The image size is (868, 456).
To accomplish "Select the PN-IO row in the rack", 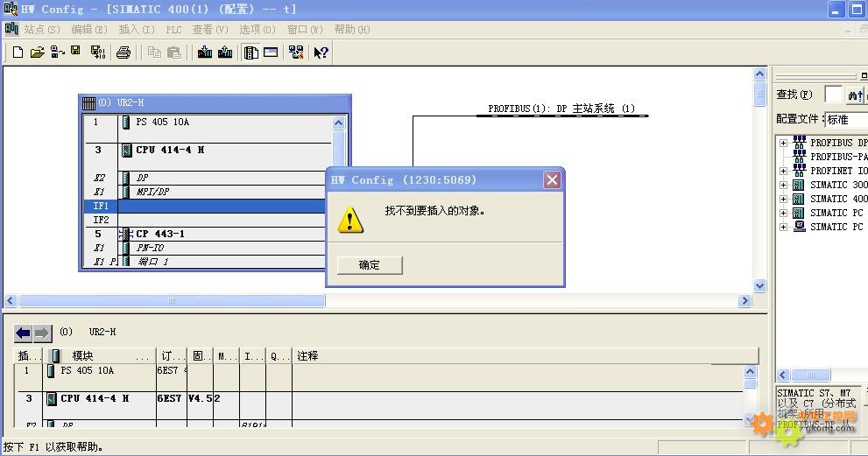I will pos(150,248).
